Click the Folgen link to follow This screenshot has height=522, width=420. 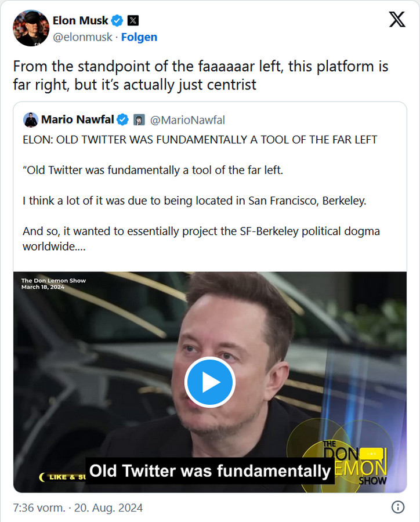tap(139, 37)
